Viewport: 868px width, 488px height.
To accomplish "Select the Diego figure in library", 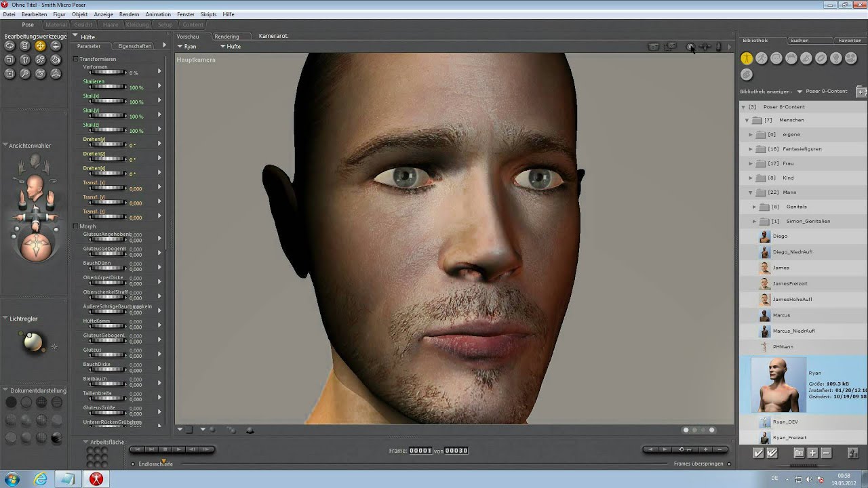I will click(x=804, y=237).
